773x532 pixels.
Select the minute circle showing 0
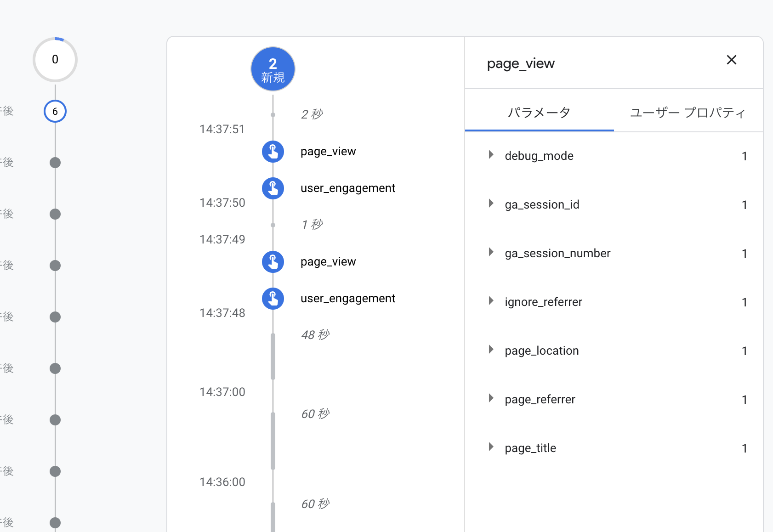pyautogui.click(x=55, y=60)
